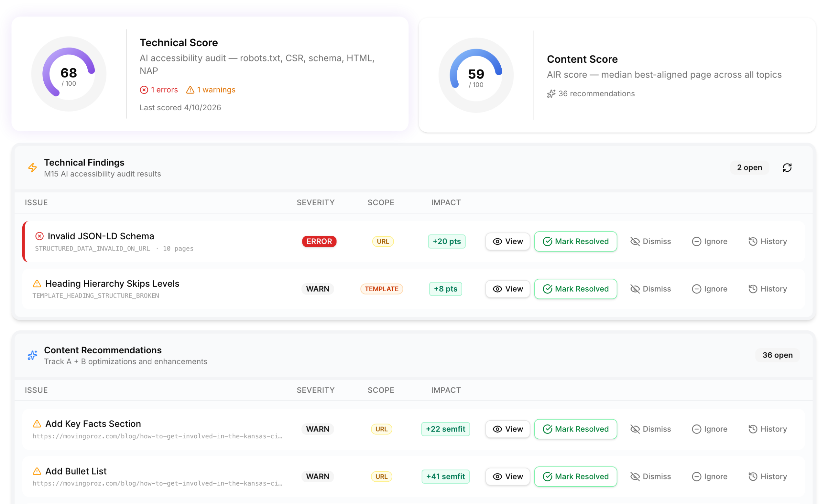Mark Add Bullet List as resolved
Viewport: 828px width, 504px height.
point(576,477)
